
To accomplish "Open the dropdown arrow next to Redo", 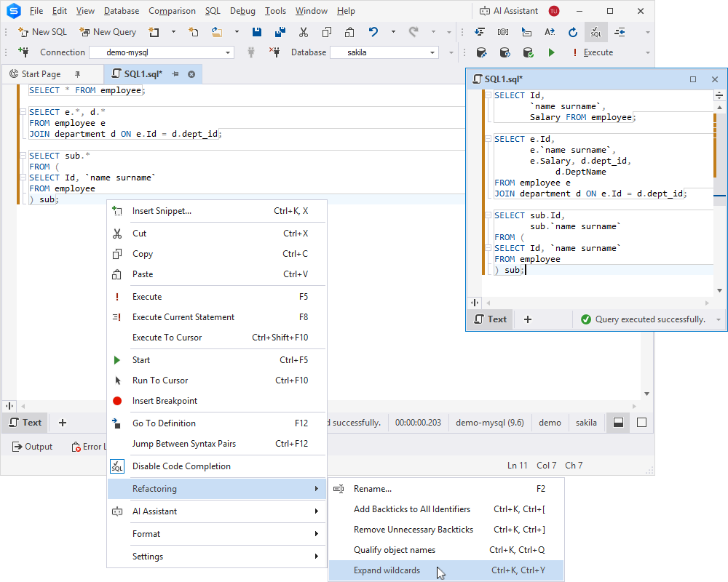I will pyautogui.click(x=433, y=32).
